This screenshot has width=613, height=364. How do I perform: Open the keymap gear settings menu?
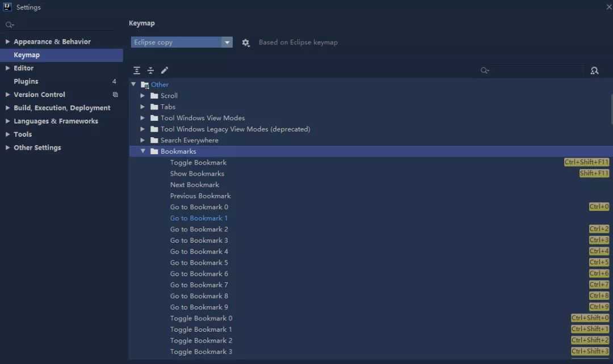click(246, 43)
